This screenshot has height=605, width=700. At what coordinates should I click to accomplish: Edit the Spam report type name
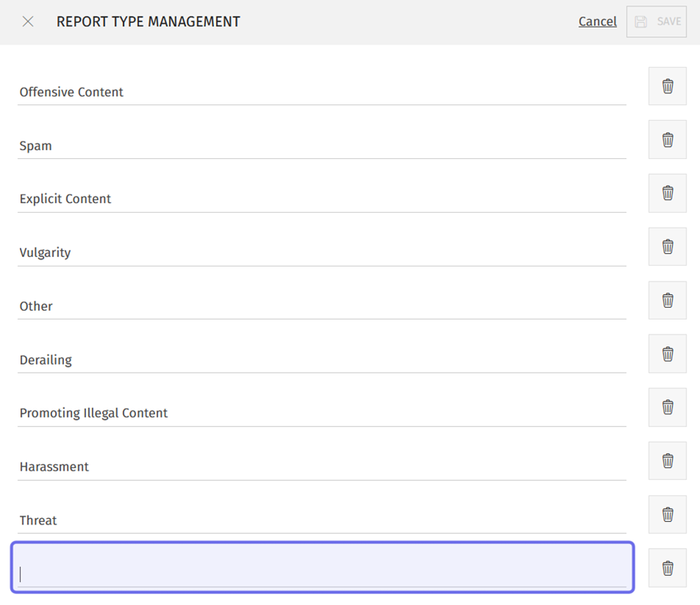click(322, 146)
